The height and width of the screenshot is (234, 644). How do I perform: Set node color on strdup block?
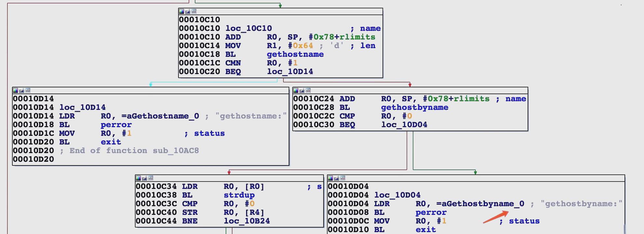[138, 178]
